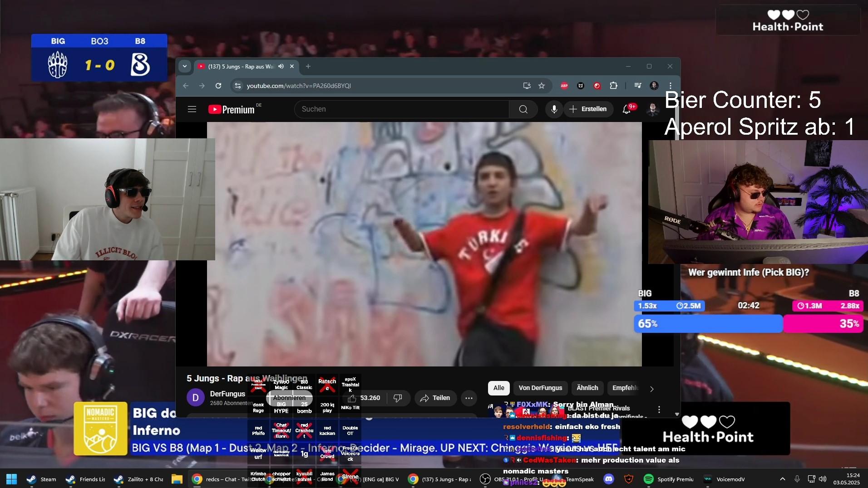Open the DerFungus channel name link

coord(227,394)
